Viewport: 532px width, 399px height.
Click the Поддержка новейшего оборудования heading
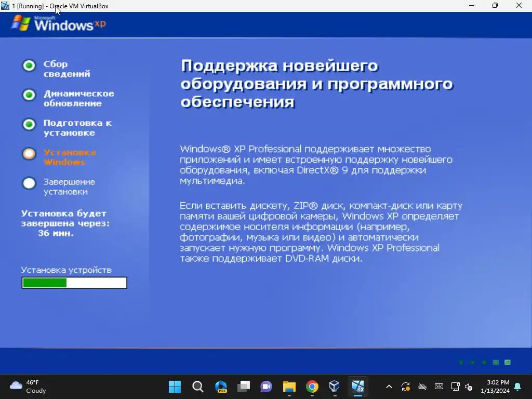(x=316, y=84)
